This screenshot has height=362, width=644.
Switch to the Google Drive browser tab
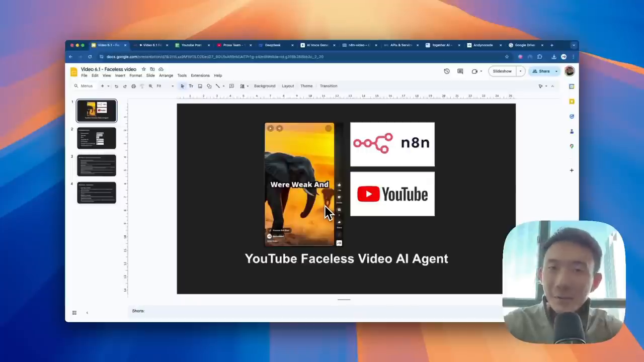point(525,45)
